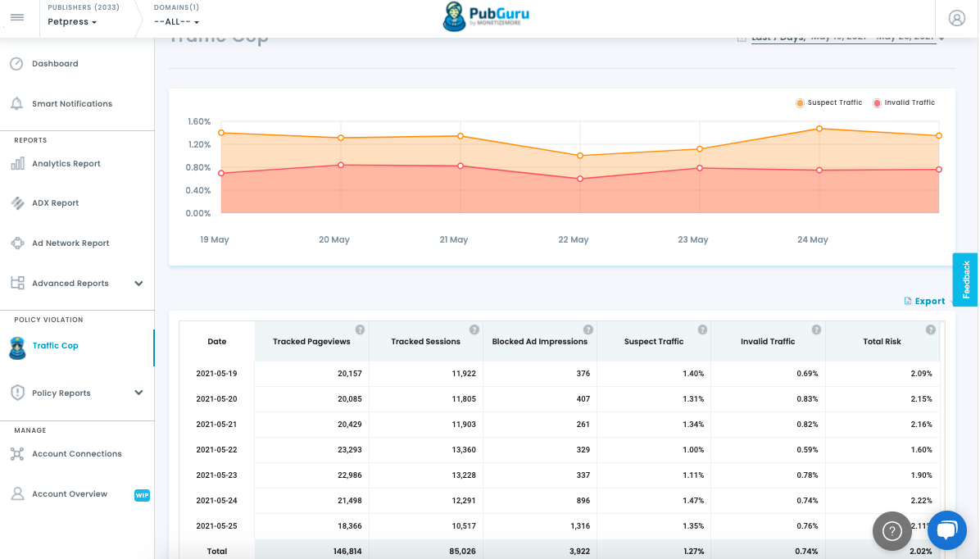Click the Export link

click(x=924, y=302)
